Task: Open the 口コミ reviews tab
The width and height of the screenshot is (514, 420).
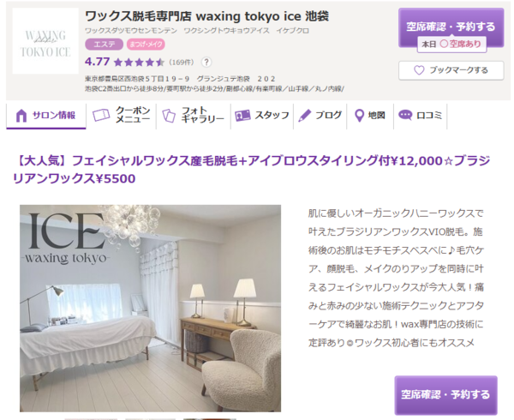Action: point(420,116)
